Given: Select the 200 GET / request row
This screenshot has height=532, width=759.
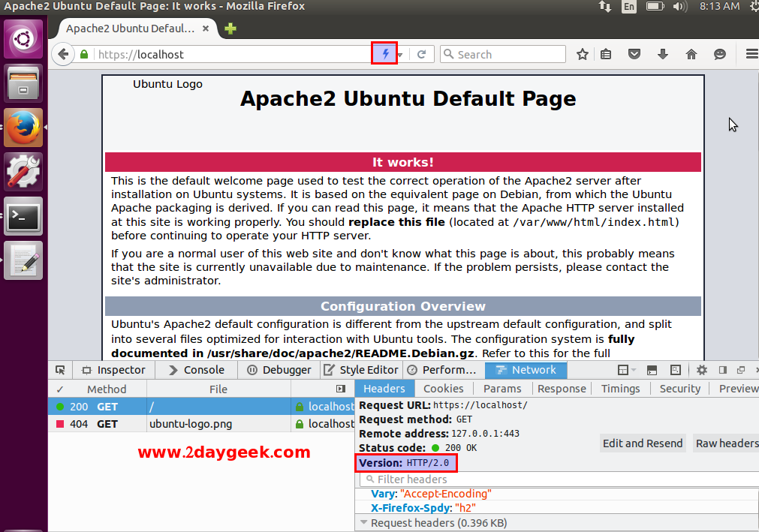Looking at the screenshot, I should point(201,406).
